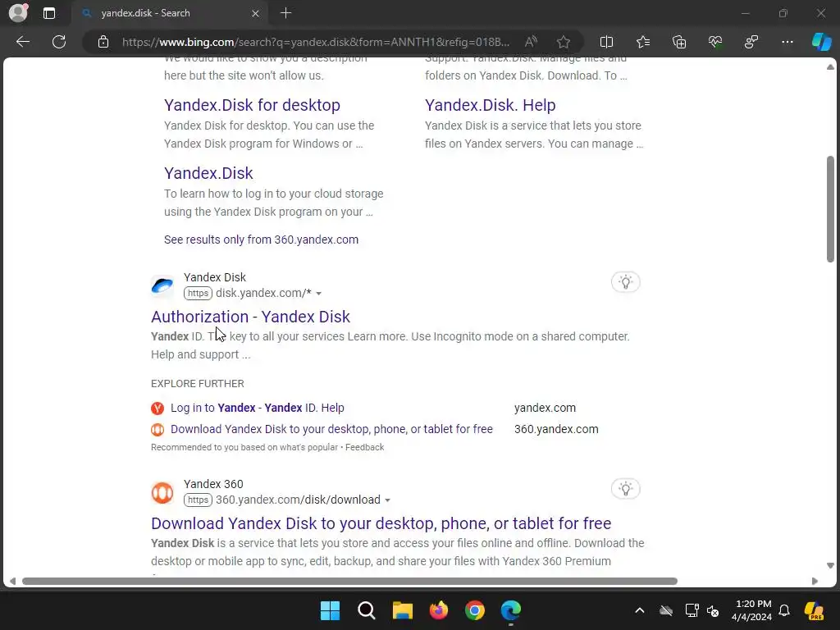
Task: View site information lock icon
Action: tap(103, 42)
